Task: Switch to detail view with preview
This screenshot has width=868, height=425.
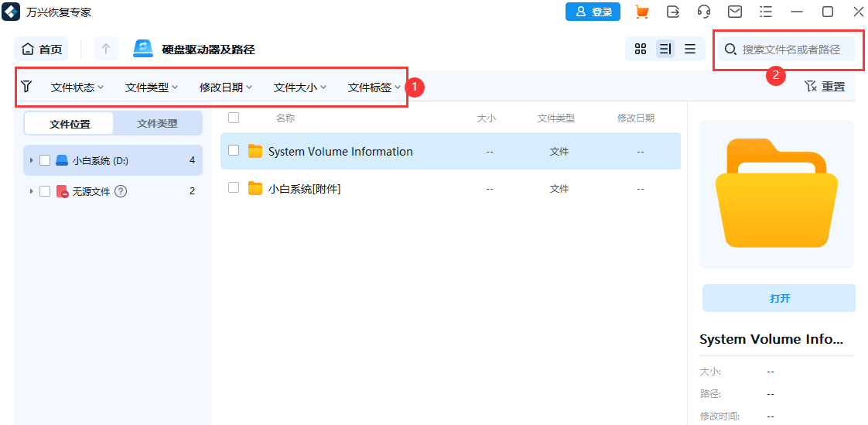Action: (665, 49)
